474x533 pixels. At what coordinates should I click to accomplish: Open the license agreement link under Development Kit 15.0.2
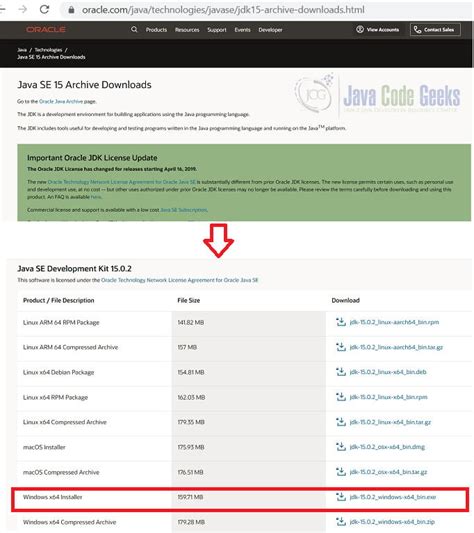(180, 280)
